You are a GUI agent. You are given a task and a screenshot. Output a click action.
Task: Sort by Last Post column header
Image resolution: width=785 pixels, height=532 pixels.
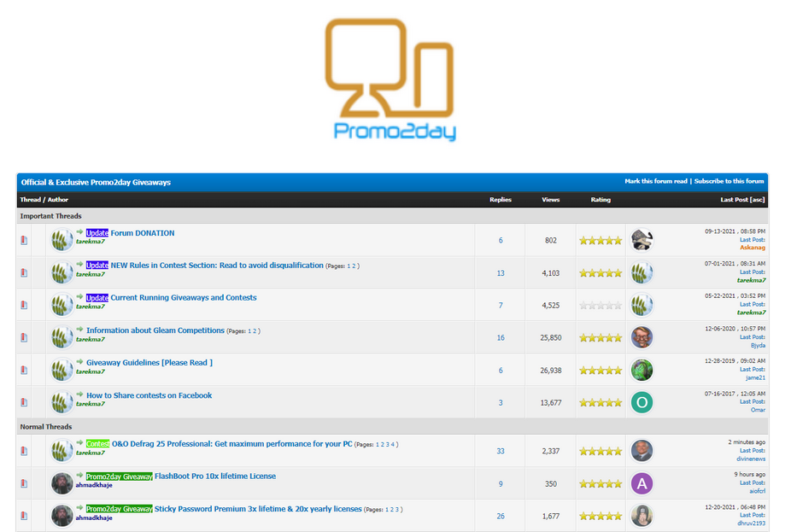734,200
